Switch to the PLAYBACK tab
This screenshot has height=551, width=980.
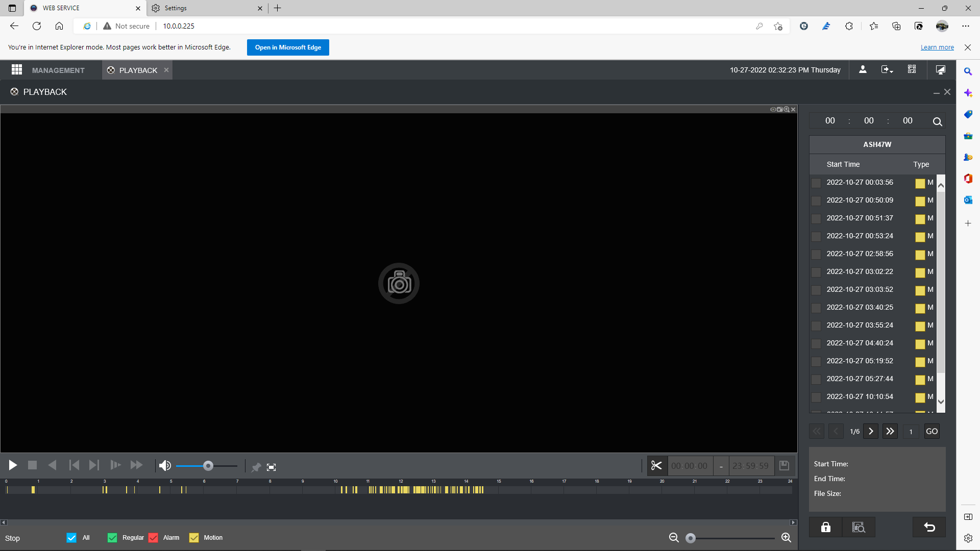tap(138, 70)
